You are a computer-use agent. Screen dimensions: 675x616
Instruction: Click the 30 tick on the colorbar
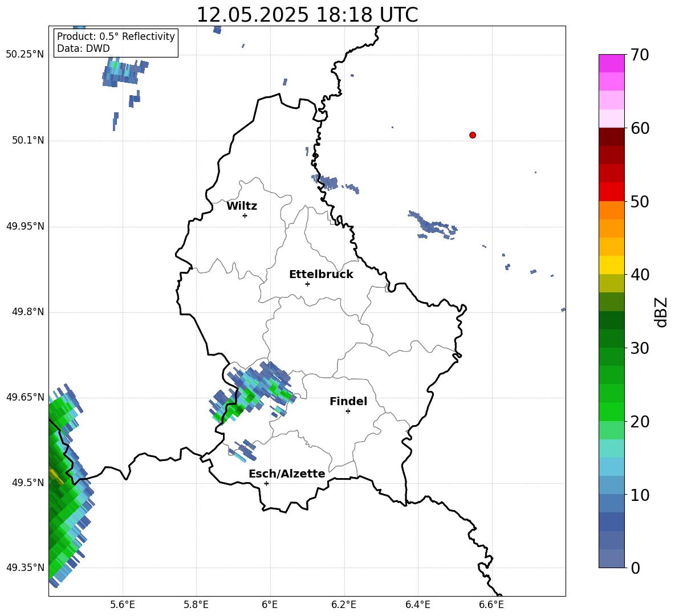[640, 348]
